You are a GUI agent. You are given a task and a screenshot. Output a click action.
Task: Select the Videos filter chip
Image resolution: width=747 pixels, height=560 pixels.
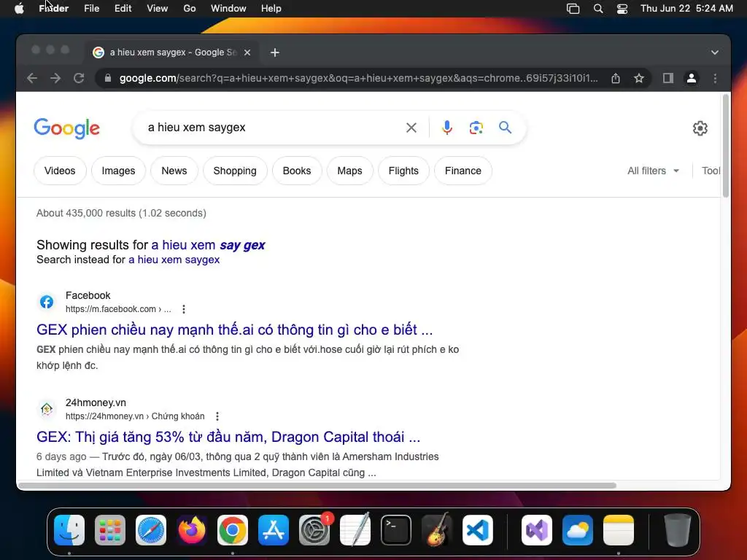coord(60,171)
